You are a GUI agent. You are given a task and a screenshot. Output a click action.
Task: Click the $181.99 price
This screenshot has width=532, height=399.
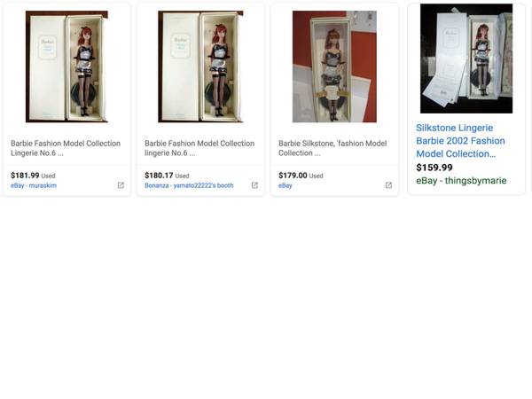click(x=25, y=176)
